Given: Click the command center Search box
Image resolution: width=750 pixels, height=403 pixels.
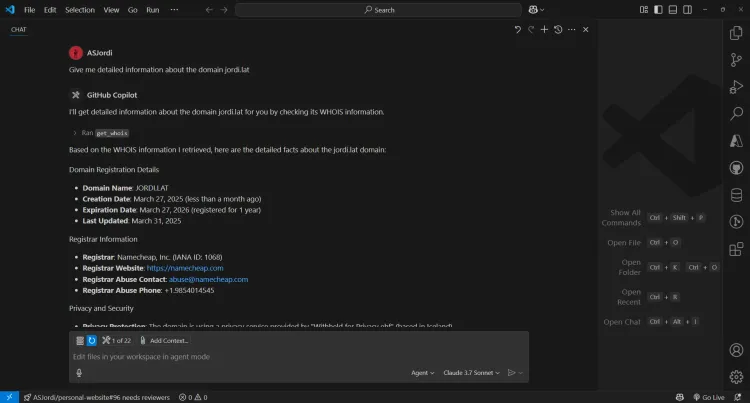Looking at the screenshot, I should click(378, 10).
